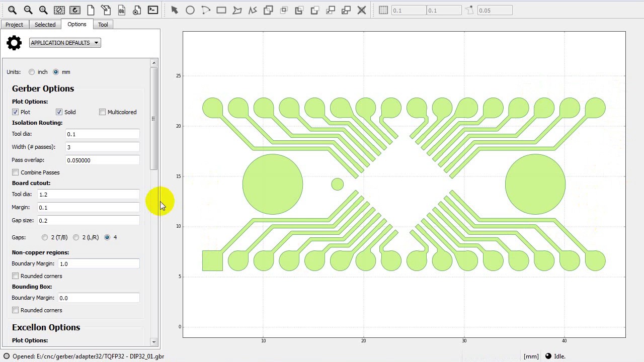
Task: Open the Tool tab
Action: coord(103,25)
